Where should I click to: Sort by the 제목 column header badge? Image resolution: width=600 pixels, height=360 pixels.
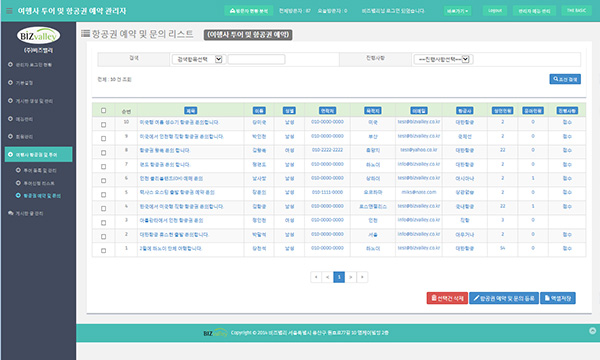[x=191, y=111]
